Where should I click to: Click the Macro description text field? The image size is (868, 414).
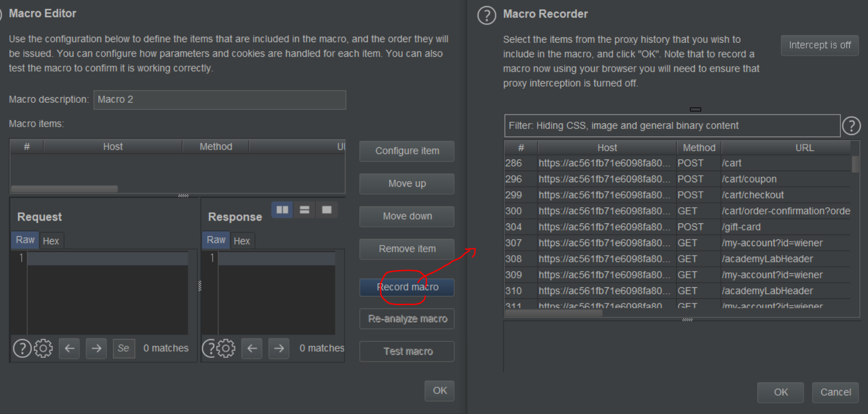click(x=220, y=100)
